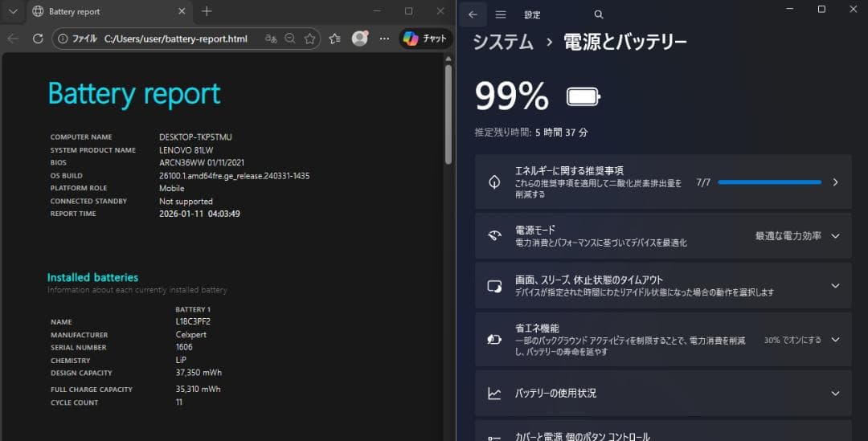The width and height of the screenshot is (868, 441).
Task: Click the DESKTOP-TKP5TMU computer name value
Action: [195, 137]
